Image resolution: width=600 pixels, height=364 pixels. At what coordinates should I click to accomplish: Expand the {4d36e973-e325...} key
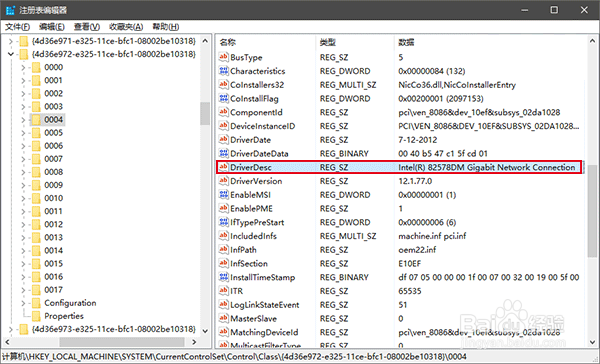(x=11, y=329)
